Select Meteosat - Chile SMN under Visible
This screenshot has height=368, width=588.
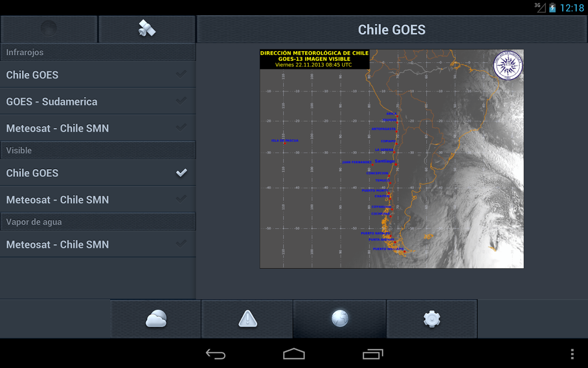(x=98, y=200)
